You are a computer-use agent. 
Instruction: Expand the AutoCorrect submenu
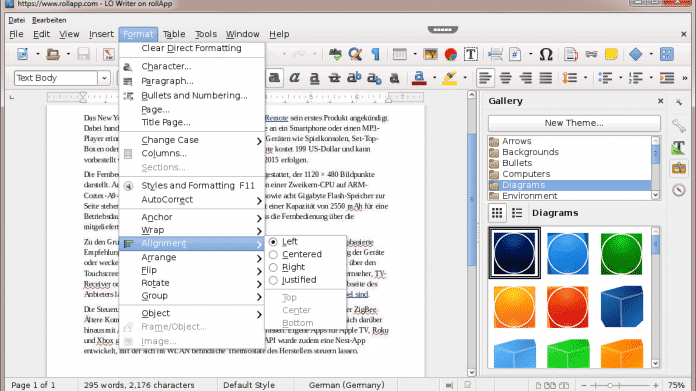pyautogui.click(x=192, y=200)
